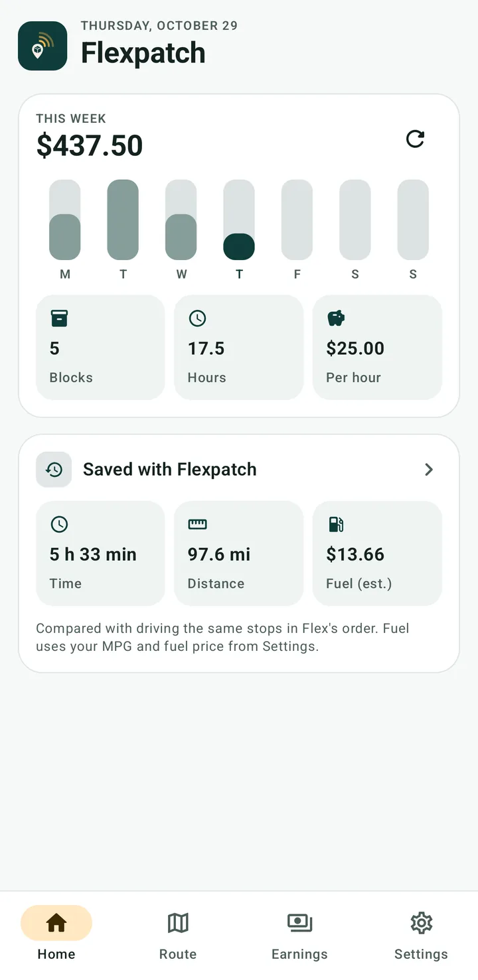Tap the Hours clock icon
Screen dimensions: 478x980
197,318
